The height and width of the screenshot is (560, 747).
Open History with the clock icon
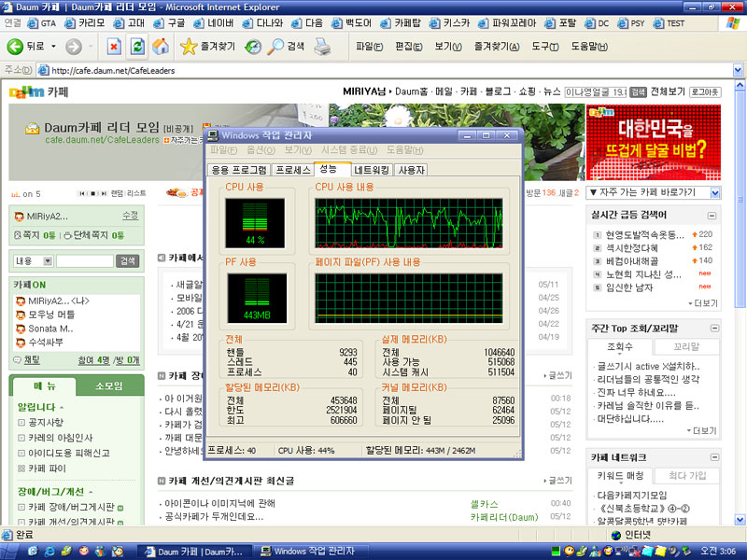click(252, 46)
